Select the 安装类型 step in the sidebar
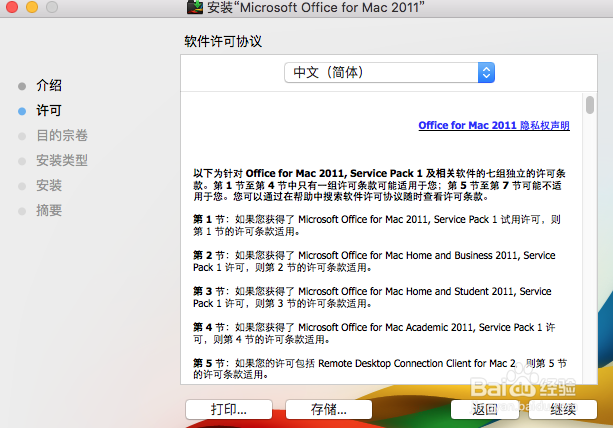 tap(62, 161)
